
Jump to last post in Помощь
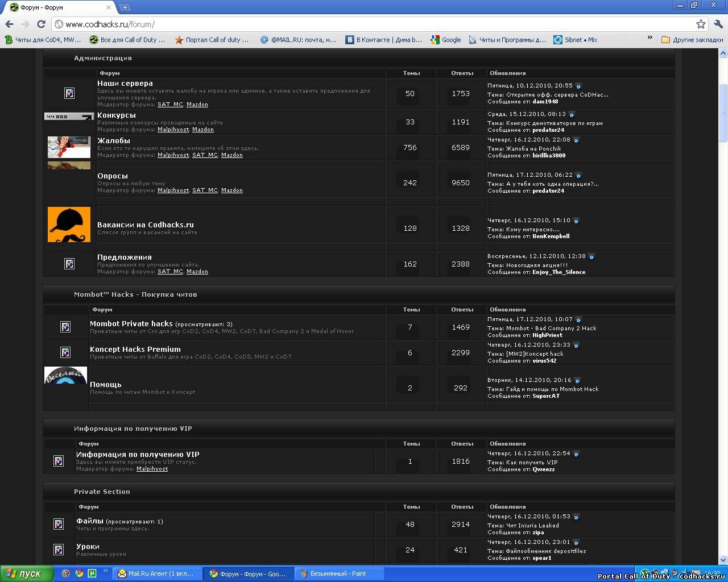(x=577, y=380)
